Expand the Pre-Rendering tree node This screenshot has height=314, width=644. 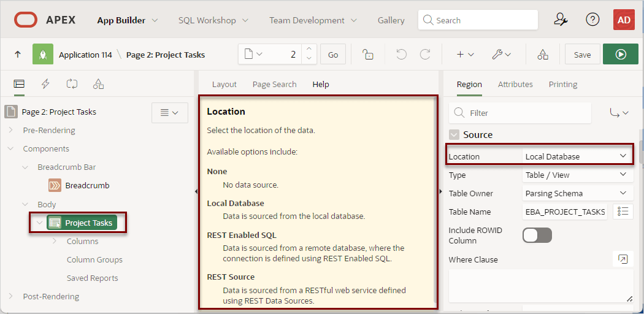(10, 130)
